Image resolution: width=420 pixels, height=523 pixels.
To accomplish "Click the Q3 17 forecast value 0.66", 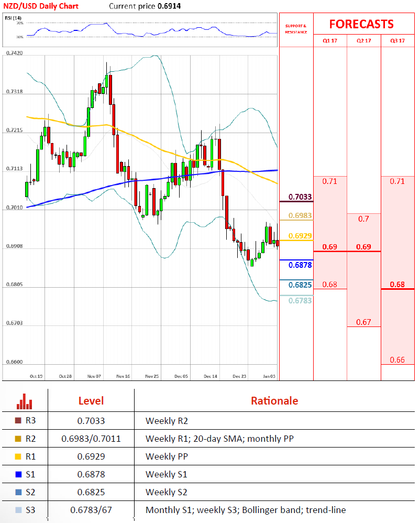I will pyautogui.click(x=397, y=360).
